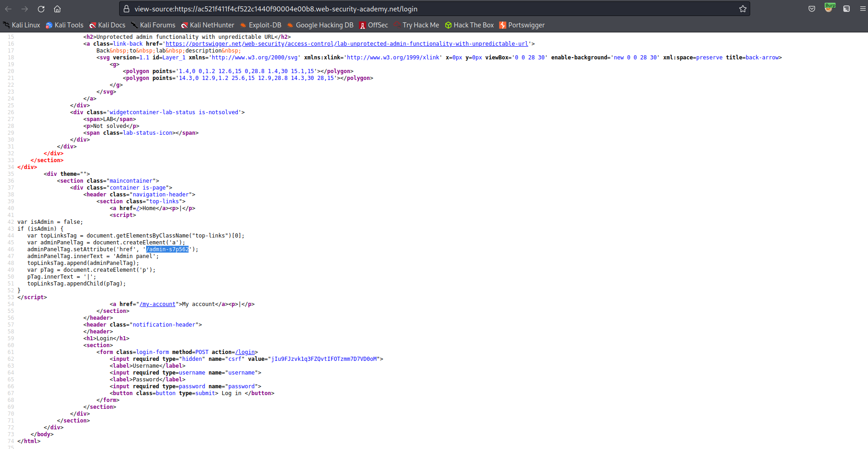Screen dimensions: 868x449
Task: Open the Kali Tools bookmark
Action: [64, 25]
